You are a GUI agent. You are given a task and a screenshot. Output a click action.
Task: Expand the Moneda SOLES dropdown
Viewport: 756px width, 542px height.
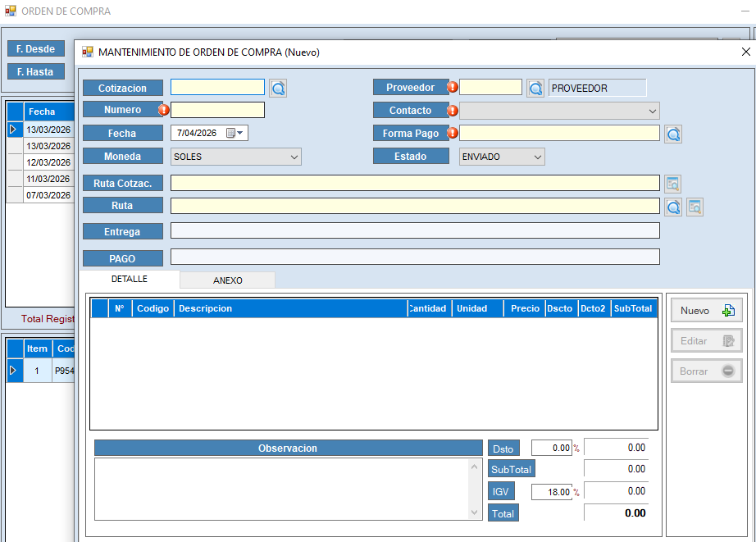[x=294, y=157]
